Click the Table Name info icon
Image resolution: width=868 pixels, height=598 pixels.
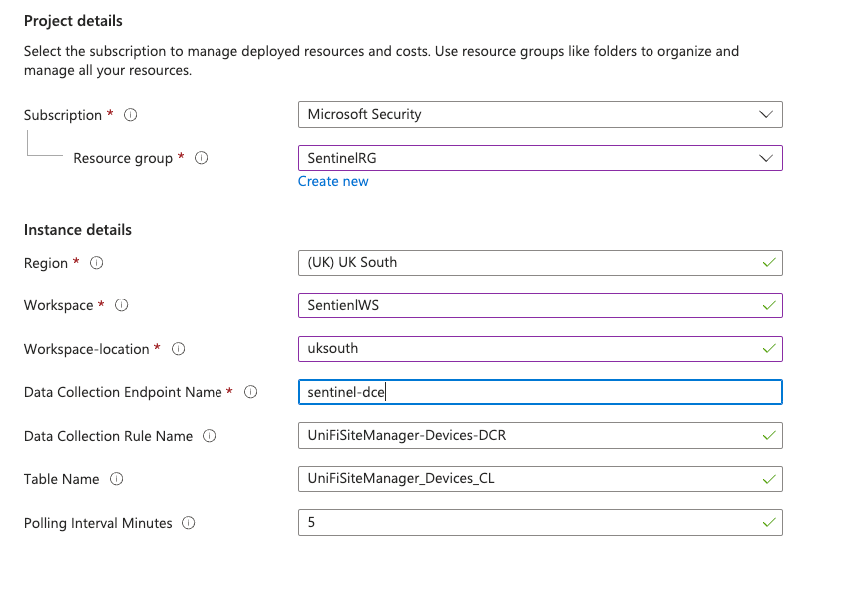(x=117, y=479)
